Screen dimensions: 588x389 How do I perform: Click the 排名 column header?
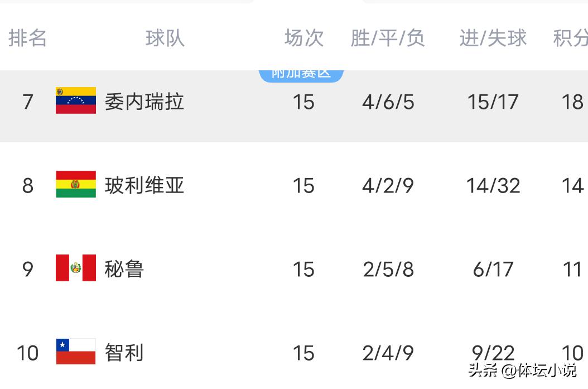(27, 38)
